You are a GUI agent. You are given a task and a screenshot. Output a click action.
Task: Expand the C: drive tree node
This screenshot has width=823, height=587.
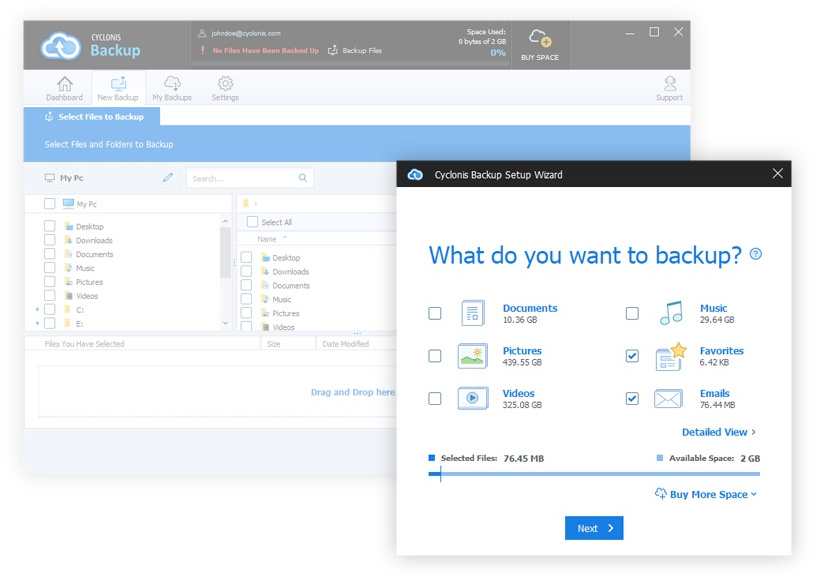click(38, 310)
